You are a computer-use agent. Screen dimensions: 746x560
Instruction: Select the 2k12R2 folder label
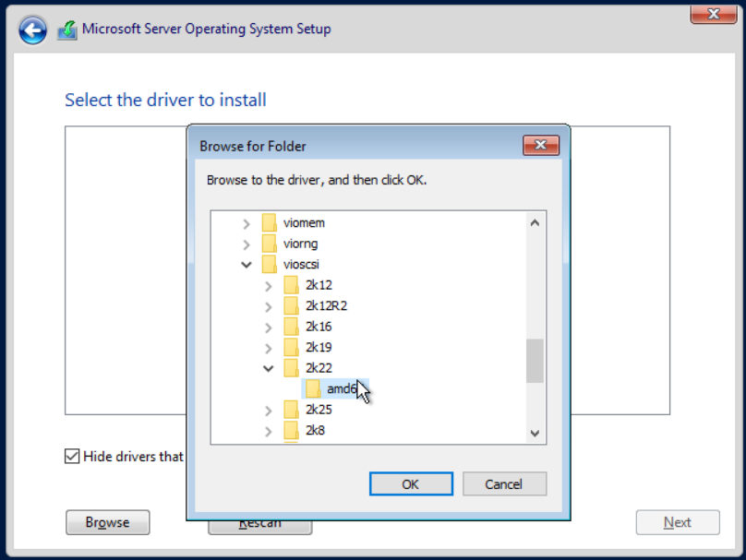(x=326, y=306)
